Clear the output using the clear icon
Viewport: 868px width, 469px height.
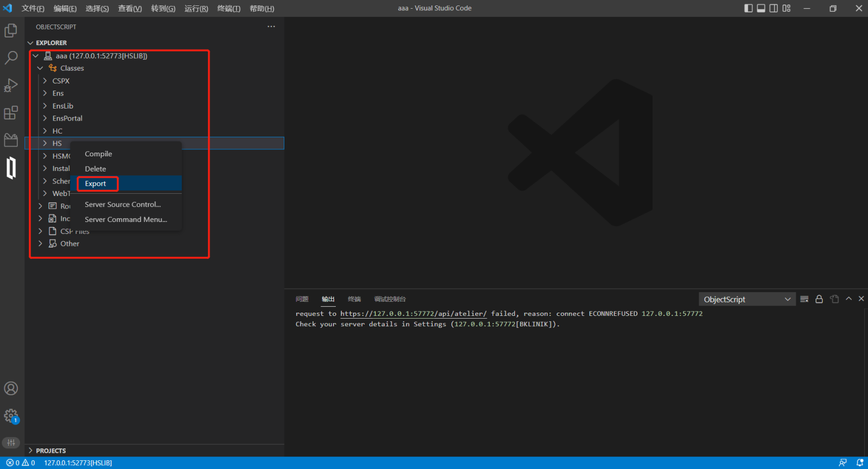click(804, 299)
